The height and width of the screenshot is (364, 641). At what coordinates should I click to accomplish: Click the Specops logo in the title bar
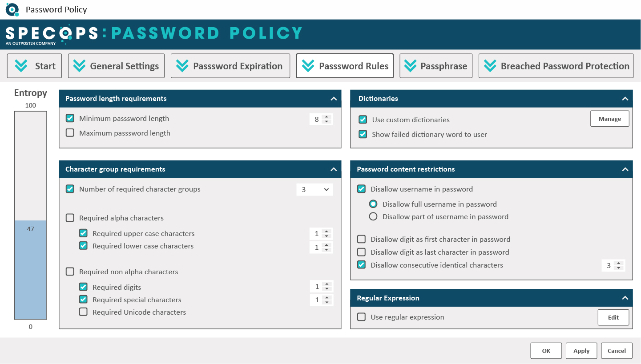12,9
